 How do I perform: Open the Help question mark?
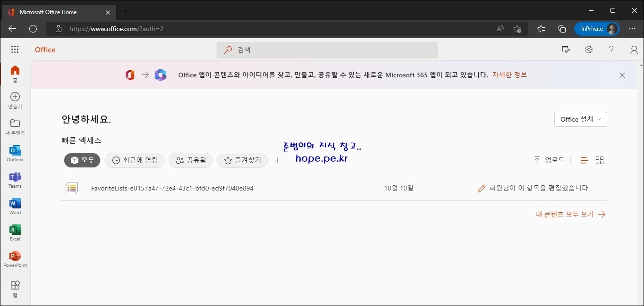point(611,50)
